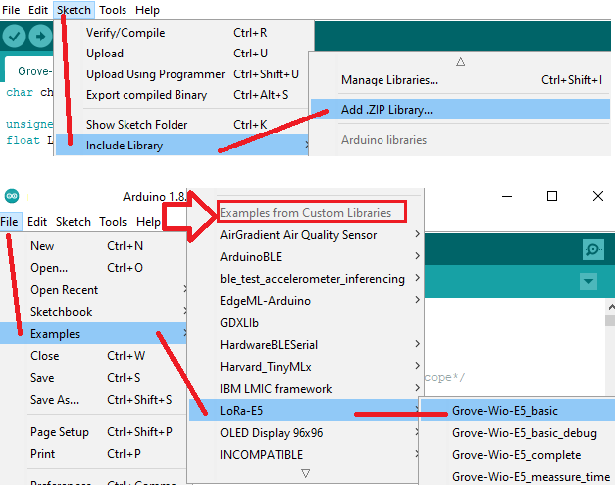Open the Serial Monitor magnifier icon
The width and height of the screenshot is (616, 485).
pyautogui.click(x=593, y=249)
